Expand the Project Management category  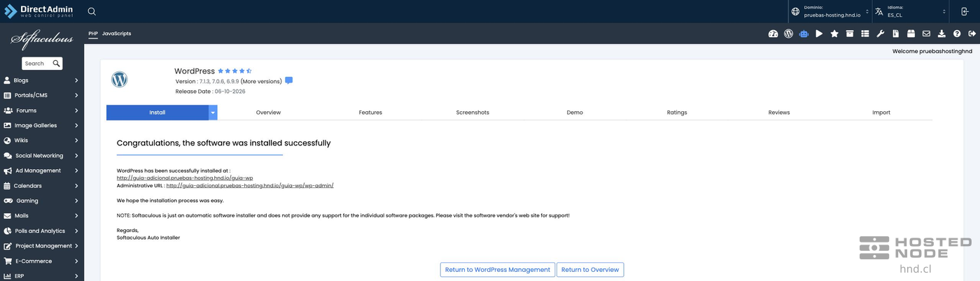[42, 246]
